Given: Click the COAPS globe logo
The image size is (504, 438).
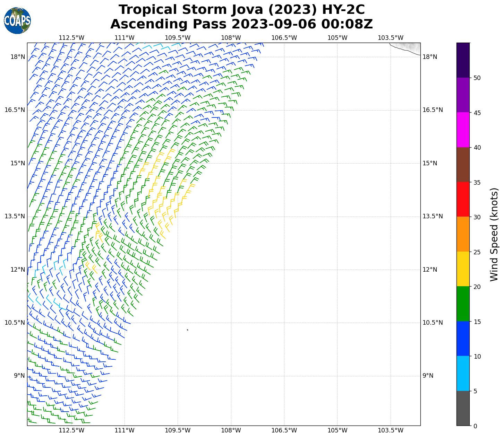Looking at the screenshot, I should coord(17,21).
